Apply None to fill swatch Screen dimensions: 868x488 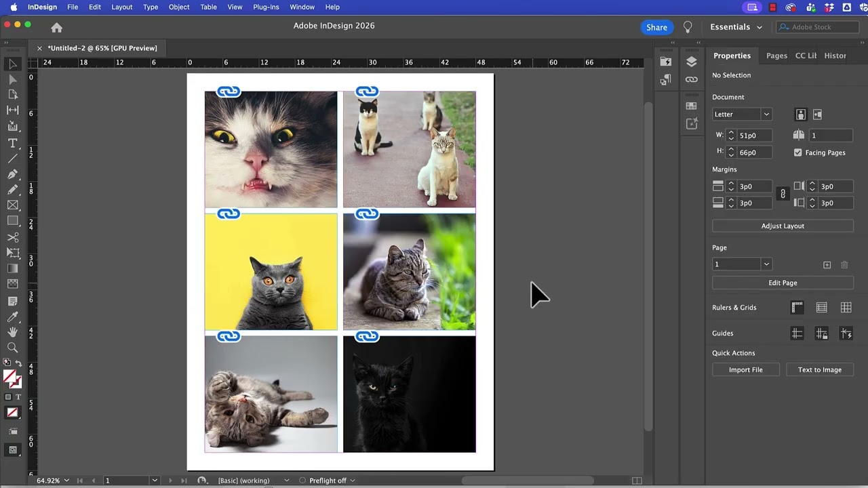click(x=13, y=413)
